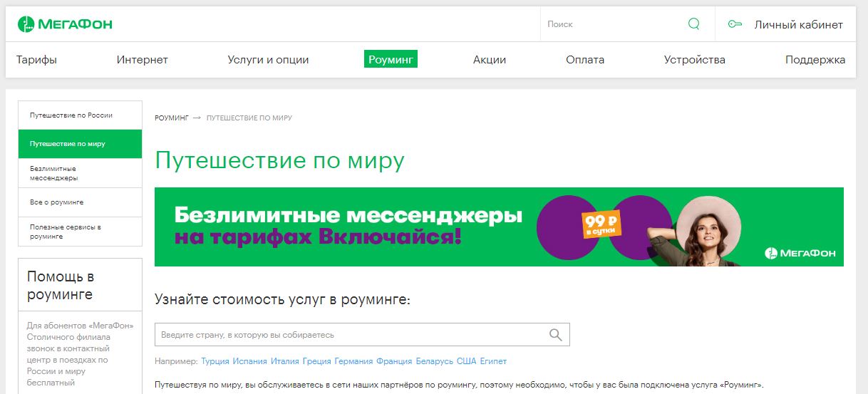Go to Услуги и опции section
The width and height of the screenshot is (868, 394).
click(268, 60)
